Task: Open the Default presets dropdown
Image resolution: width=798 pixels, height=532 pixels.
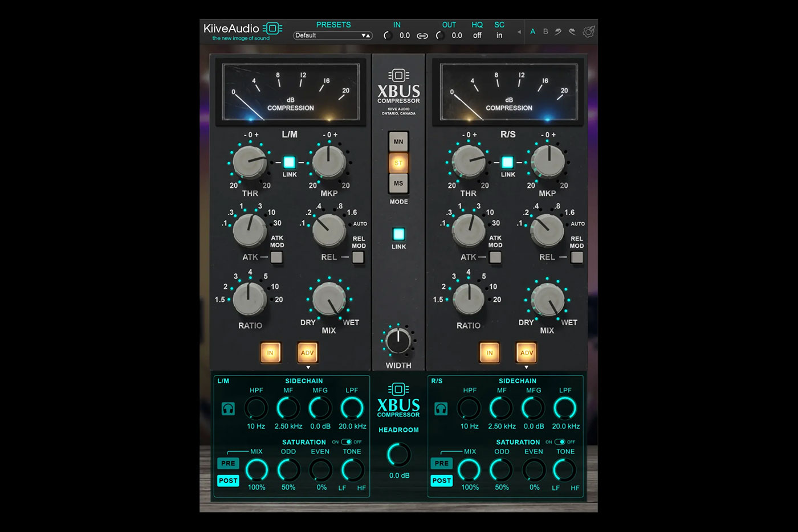Action: click(x=332, y=35)
